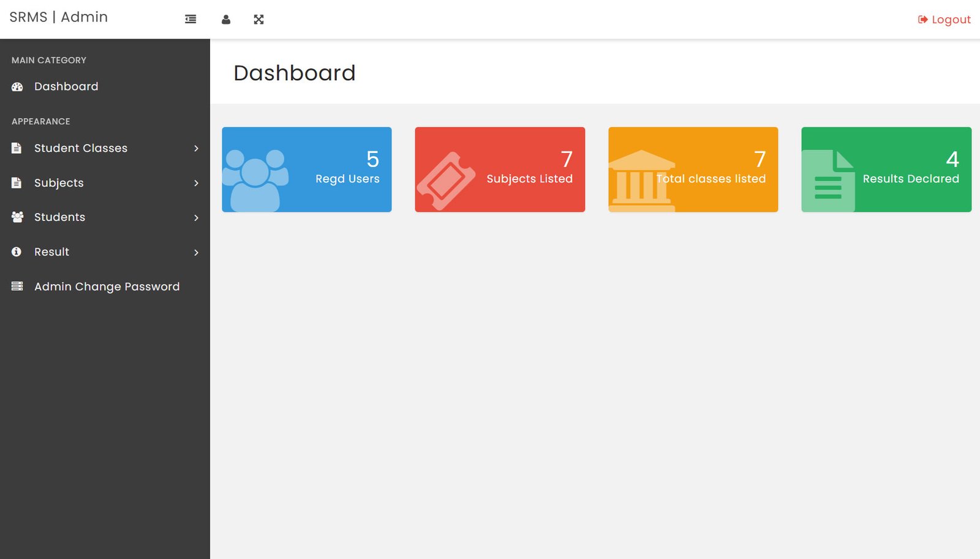Click the Dashboard page heading

(x=295, y=73)
